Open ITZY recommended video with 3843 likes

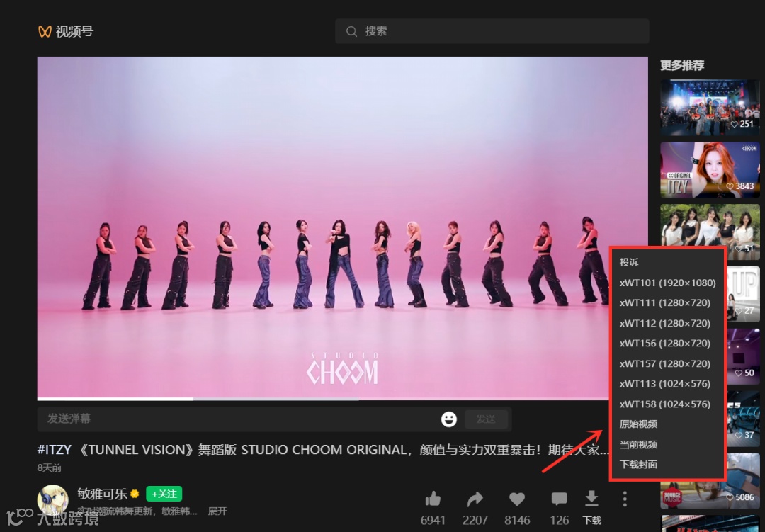(x=710, y=170)
